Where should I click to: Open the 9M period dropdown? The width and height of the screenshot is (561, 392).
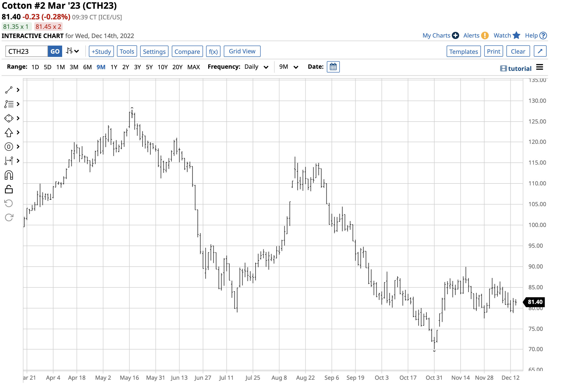point(288,67)
